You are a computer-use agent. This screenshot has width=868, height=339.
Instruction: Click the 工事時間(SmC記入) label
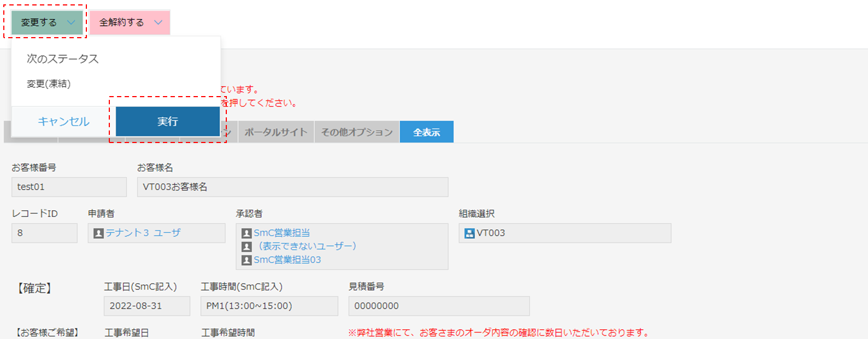point(242,287)
